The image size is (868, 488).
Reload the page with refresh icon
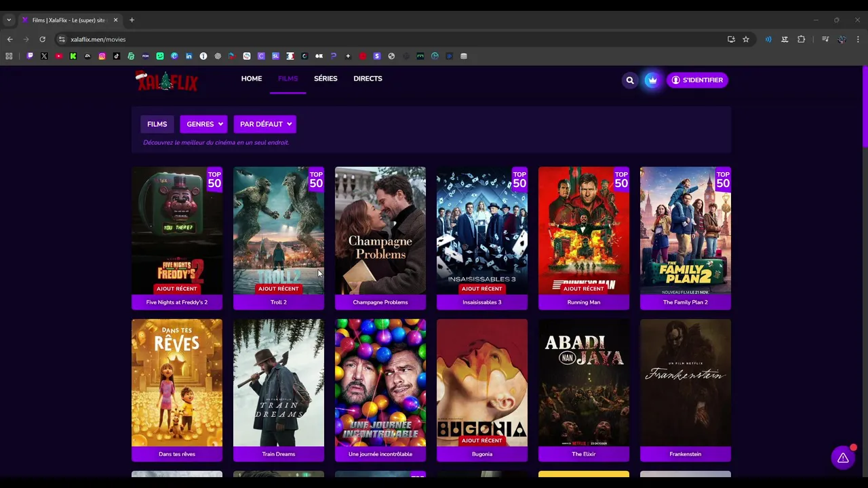click(x=42, y=39)
